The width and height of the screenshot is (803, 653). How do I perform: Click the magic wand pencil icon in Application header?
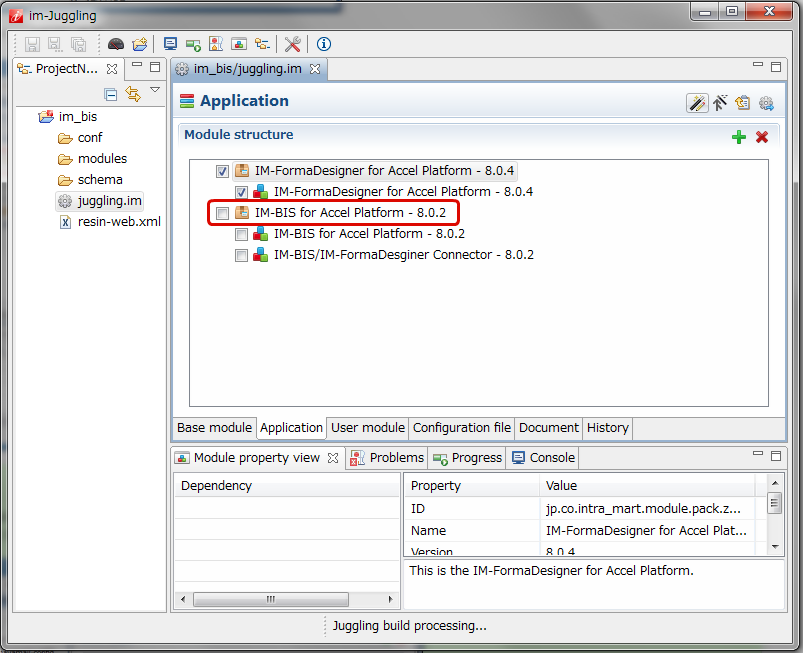[x=698, y=103]
